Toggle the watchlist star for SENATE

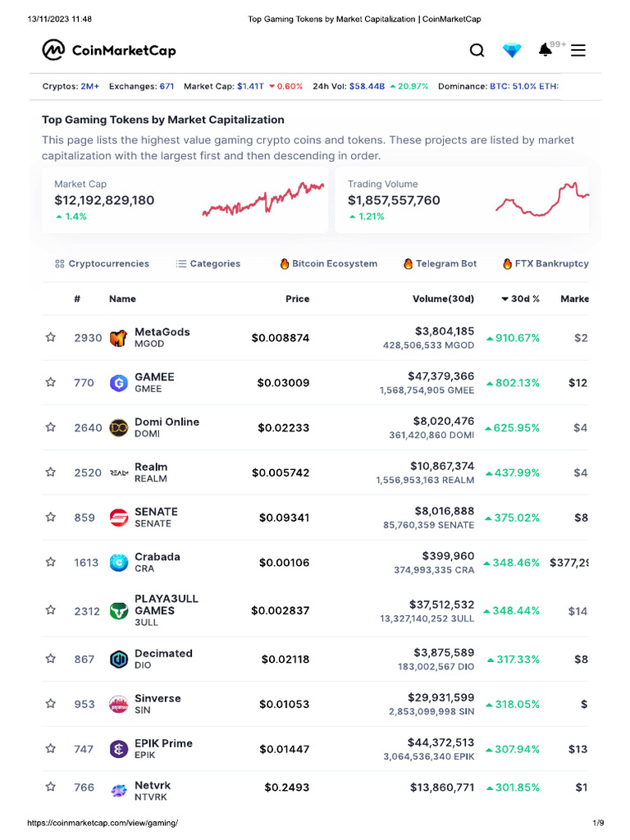click(51, 518)
